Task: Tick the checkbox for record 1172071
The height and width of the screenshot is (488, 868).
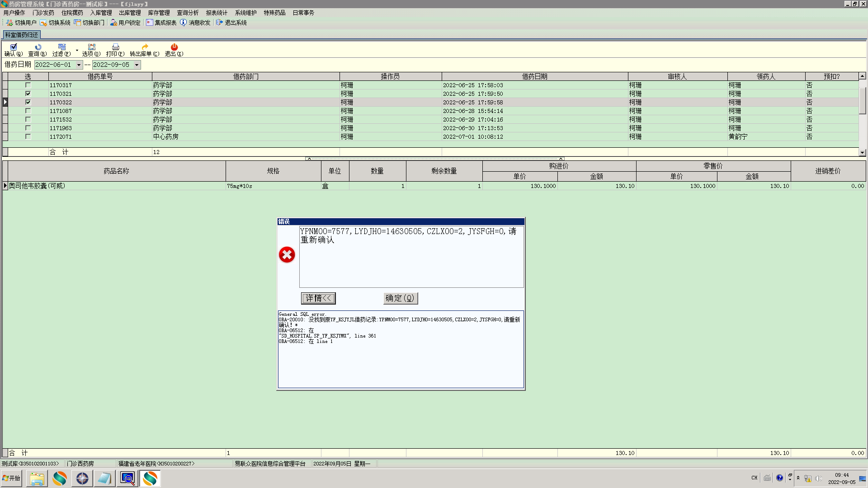Action: tap(28, 136)
